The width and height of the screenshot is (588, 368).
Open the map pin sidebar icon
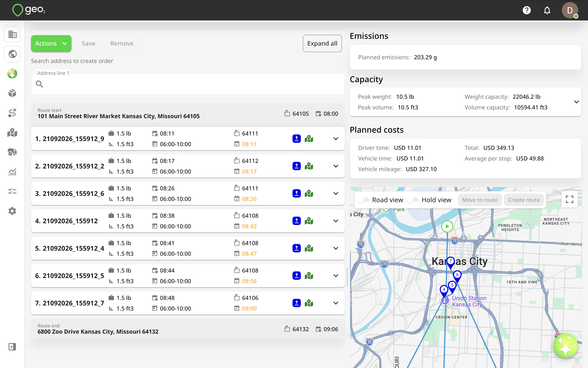click(x=12, y=133)
